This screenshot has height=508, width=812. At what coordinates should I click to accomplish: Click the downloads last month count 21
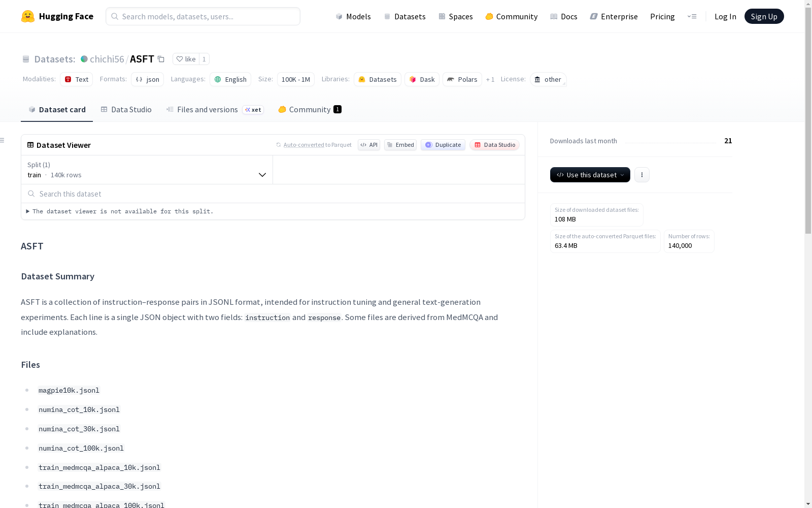tap(728, 141)
